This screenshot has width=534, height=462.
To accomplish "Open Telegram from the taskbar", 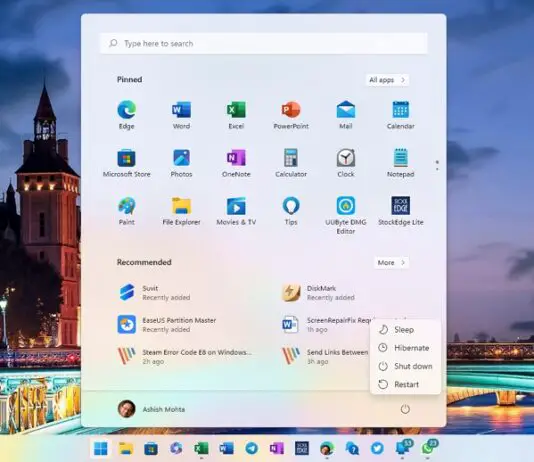I will [x=251, y=448].
